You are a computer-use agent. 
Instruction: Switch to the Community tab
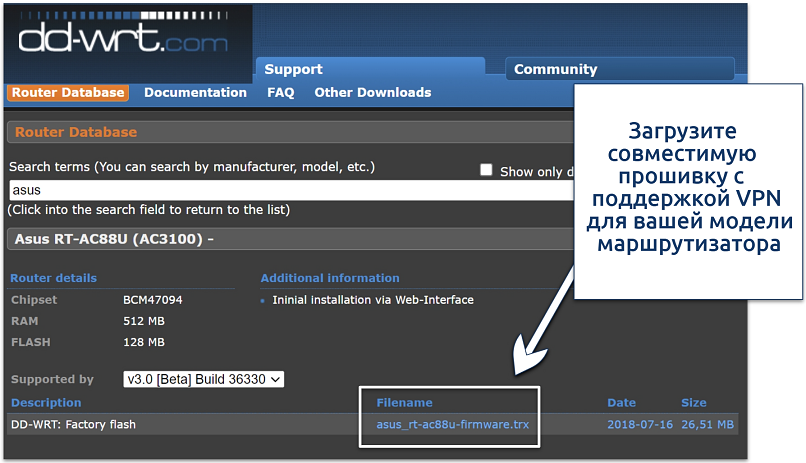555,69
